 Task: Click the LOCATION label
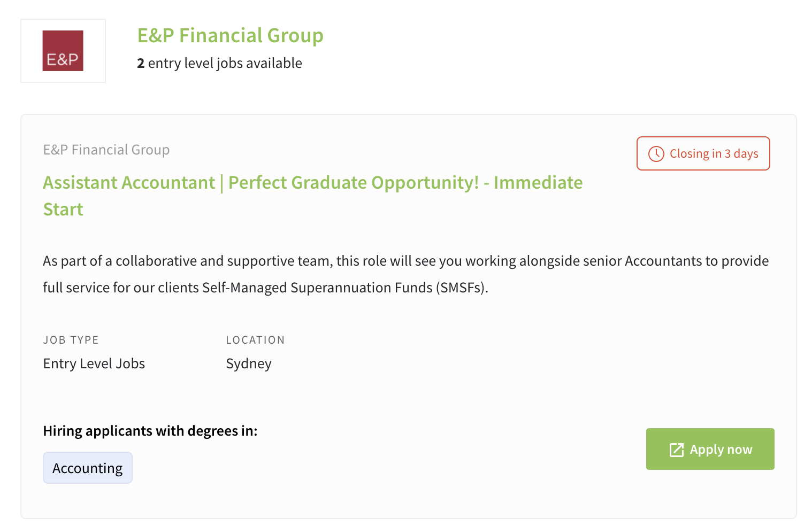255,340
